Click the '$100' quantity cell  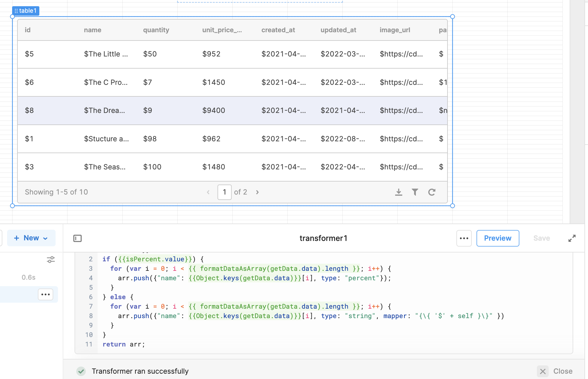tap(152, 167)
